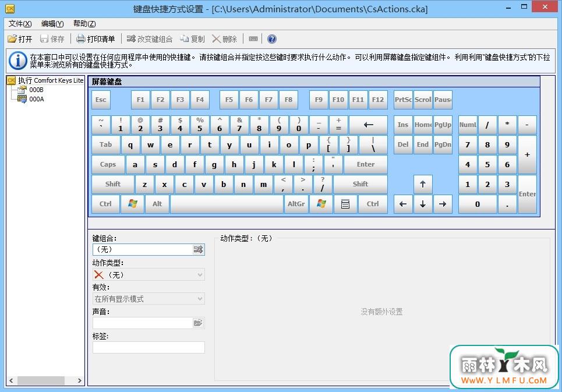The height and width of the screenshot is (392, 562).
Task: Click the Alt key
Action: click(x=157, y=204)
